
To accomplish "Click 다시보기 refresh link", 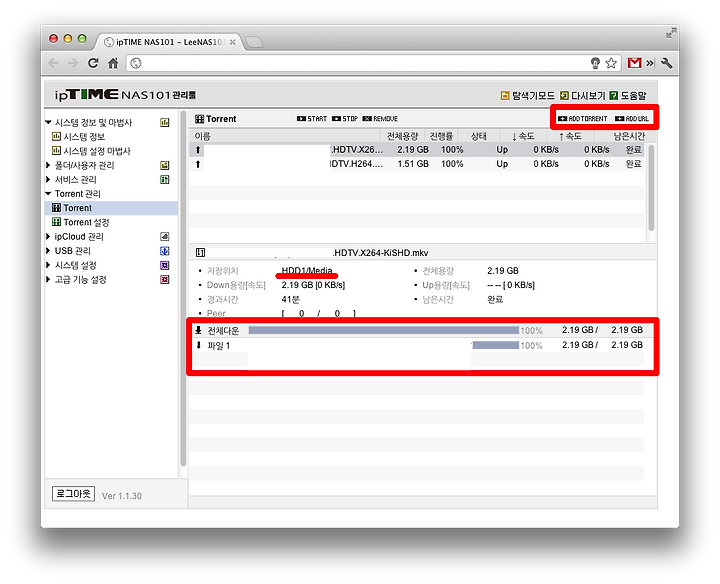I will coord(583,95).
